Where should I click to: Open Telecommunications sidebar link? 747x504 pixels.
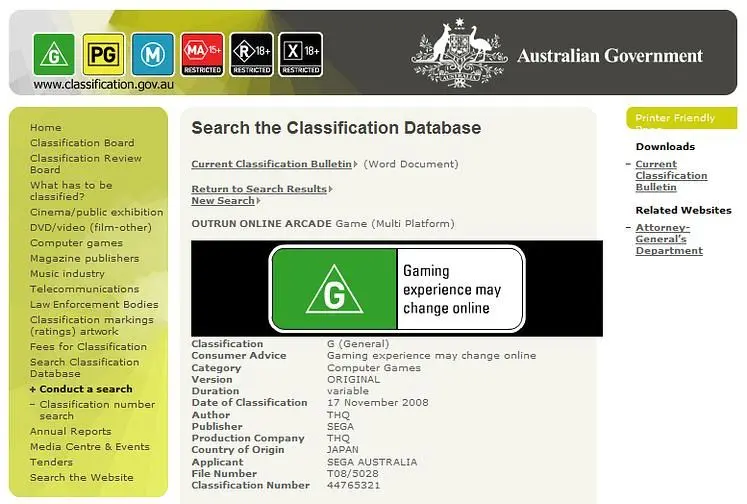pos(84,289)
